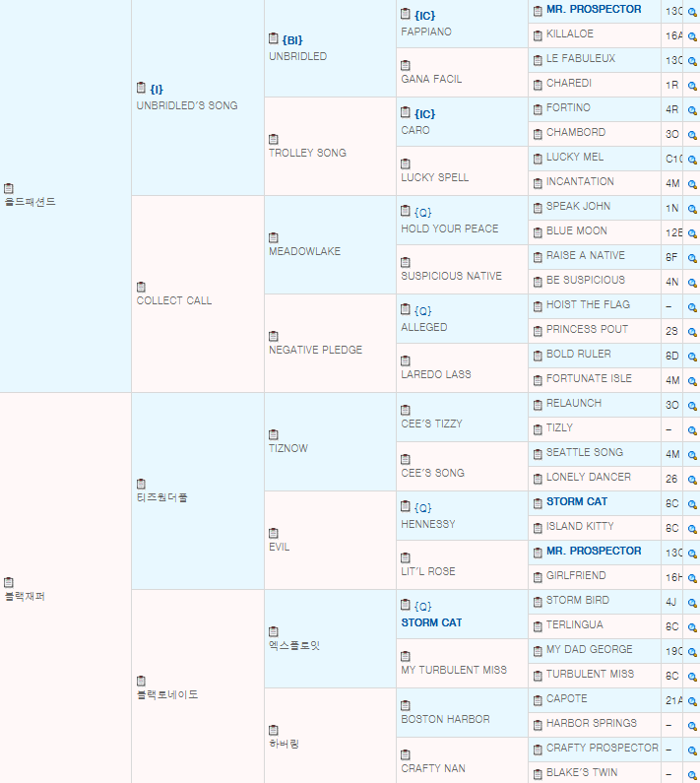Click the {BI} marker next to UNBRIDLED
Image resolution: width=700 pixels, height=783 pixels.
click(x=292, y=39)
